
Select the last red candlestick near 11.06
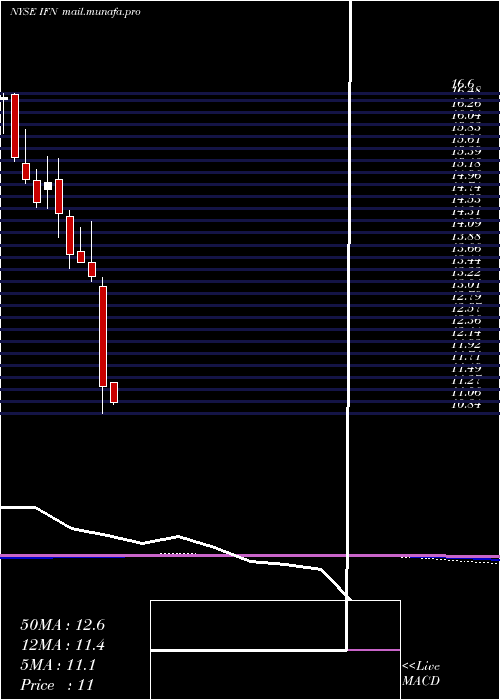click(x=114, y=393)
